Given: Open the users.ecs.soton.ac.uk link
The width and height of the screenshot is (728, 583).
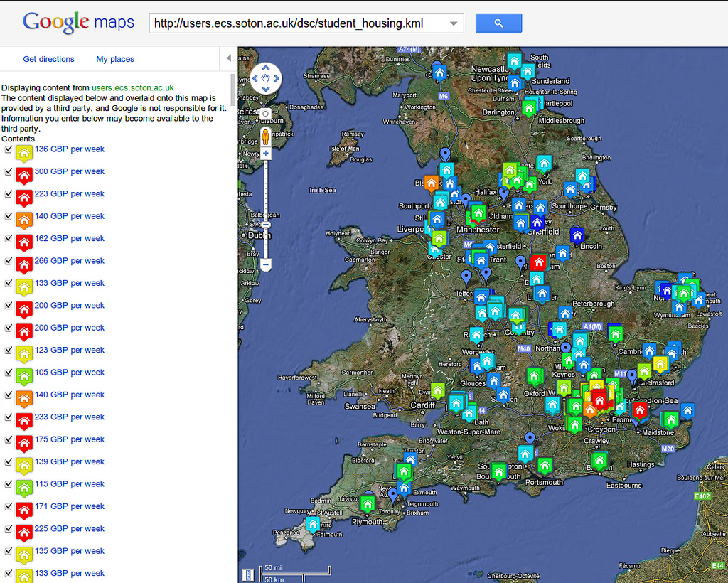Looking at the screenshot, I should (133, 87).
